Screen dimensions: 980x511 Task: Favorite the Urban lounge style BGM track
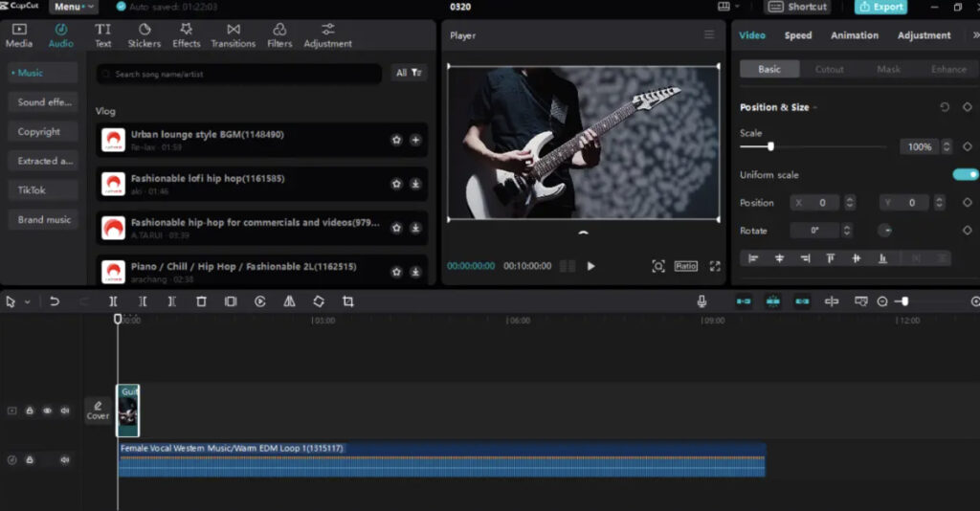click(396, 140)
